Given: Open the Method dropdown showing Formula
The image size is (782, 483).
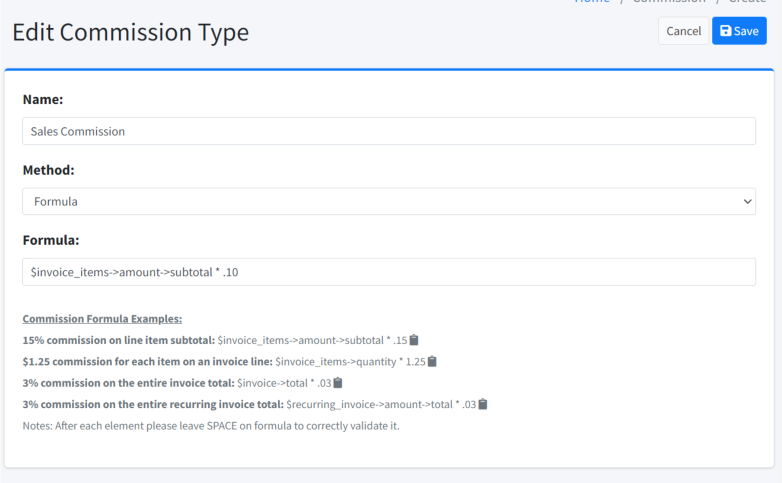Looking at the screenshot, I should [388, 201].
